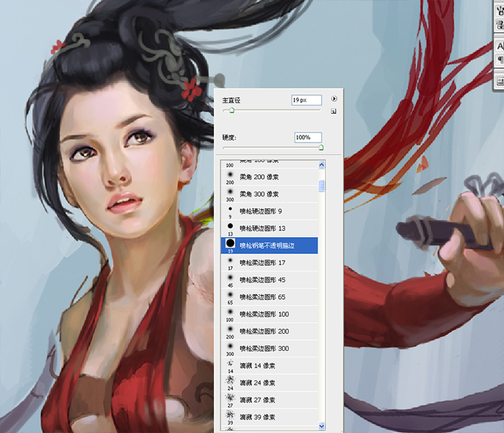The image size is (504, 433).
Task: Open the Tool Presets panel icon in dock
Action: tap(500, 24)
